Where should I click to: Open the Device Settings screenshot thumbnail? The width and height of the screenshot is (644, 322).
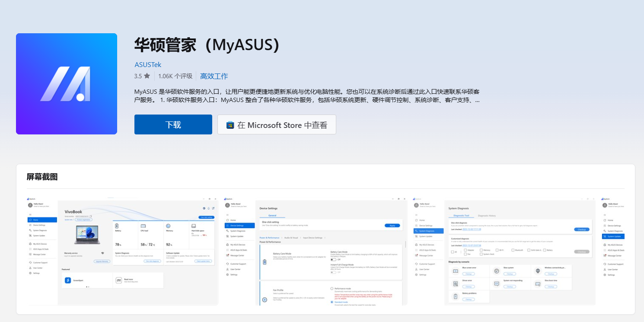[x=316, y=251]
